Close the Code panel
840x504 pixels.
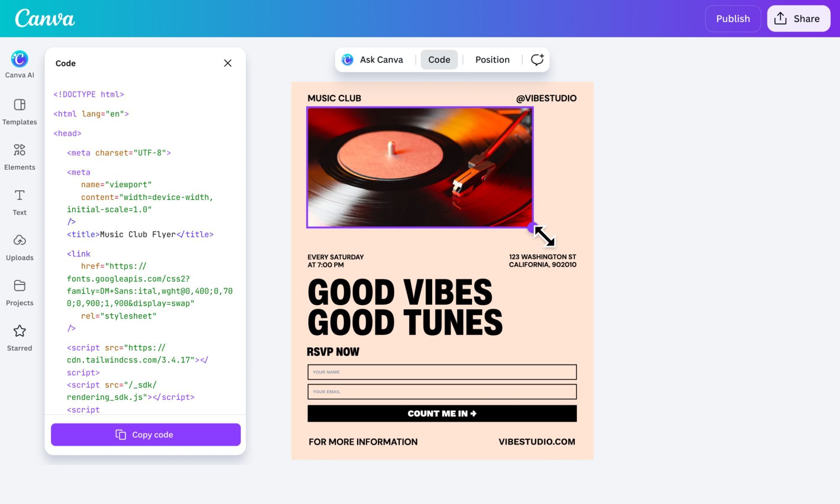pos(228,63)
